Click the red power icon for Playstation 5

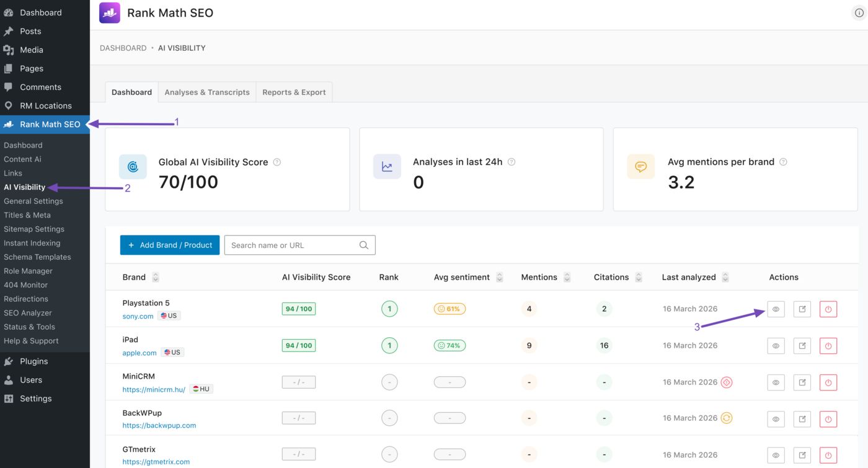tap(828, 309)
